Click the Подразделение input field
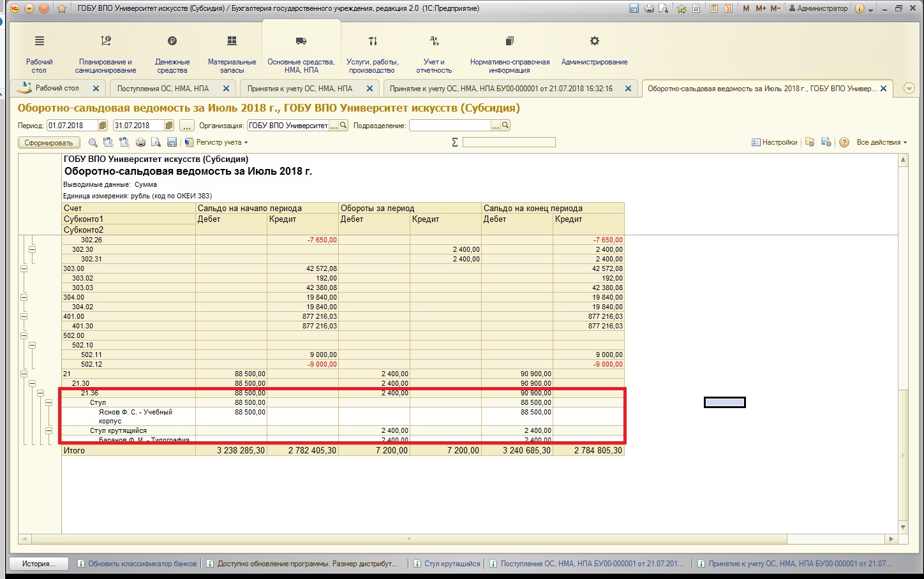 tap(450, 126)
